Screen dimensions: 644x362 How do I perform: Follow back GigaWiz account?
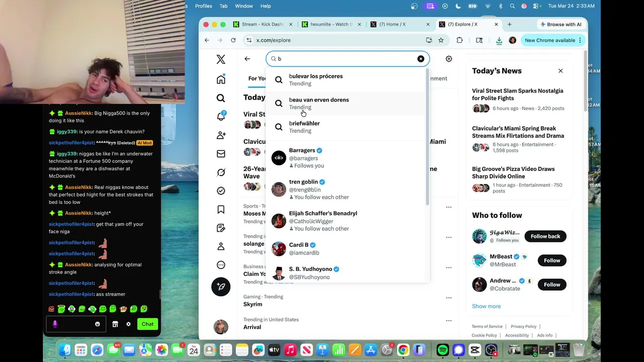pyautogui.click(x=545, y=236)
